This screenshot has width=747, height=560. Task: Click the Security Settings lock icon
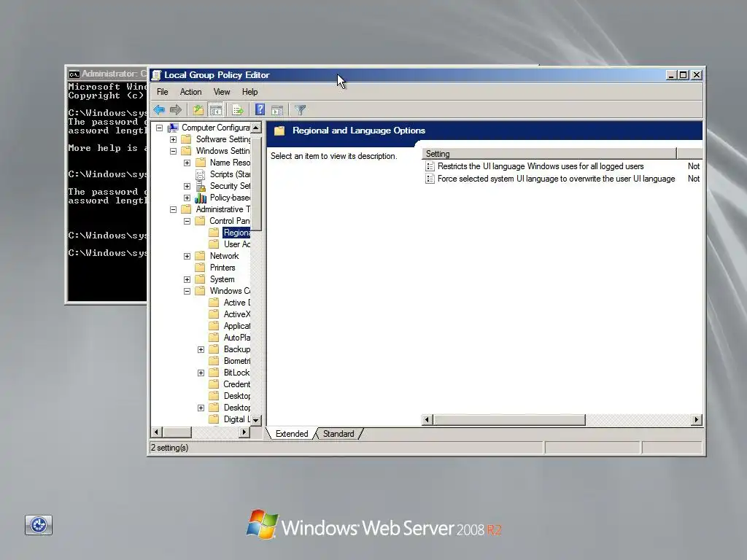[x=201, y=186]
